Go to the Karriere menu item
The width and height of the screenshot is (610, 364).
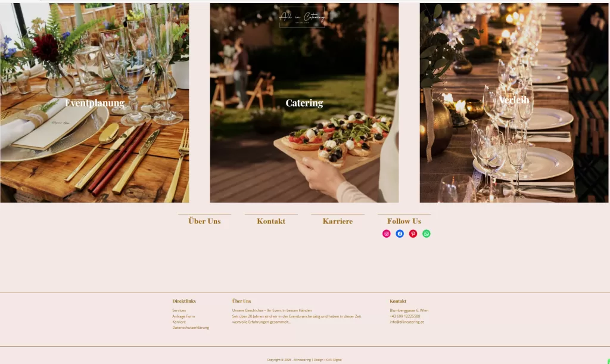click(x=338, y=221)
